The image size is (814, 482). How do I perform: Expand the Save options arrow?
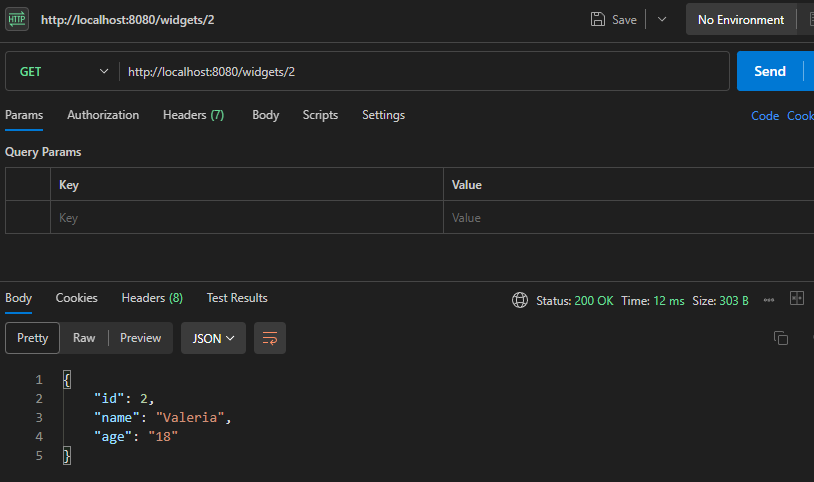point(661,20)
